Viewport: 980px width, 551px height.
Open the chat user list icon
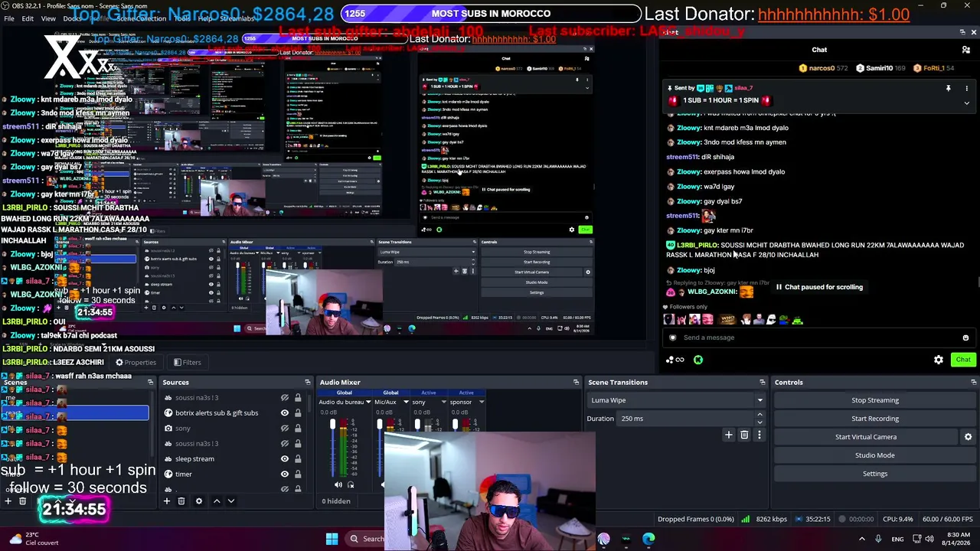tap(966, 50)
